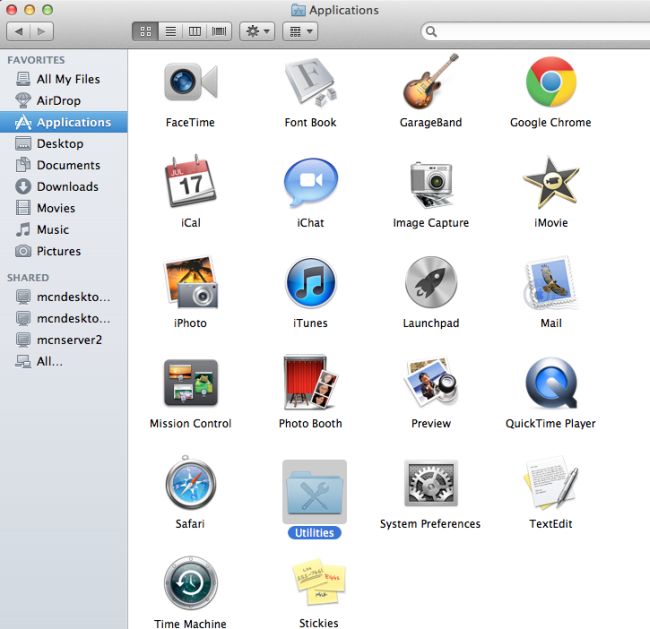Screen dimensions: 650x629
Task: Go back with the left arrow
Action: 19,32
